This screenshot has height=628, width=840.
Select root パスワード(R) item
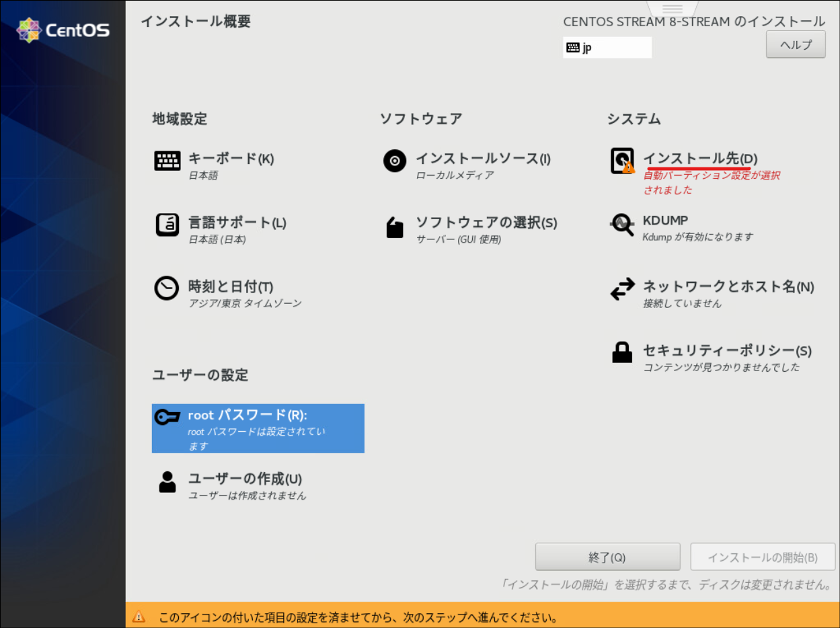258,428
